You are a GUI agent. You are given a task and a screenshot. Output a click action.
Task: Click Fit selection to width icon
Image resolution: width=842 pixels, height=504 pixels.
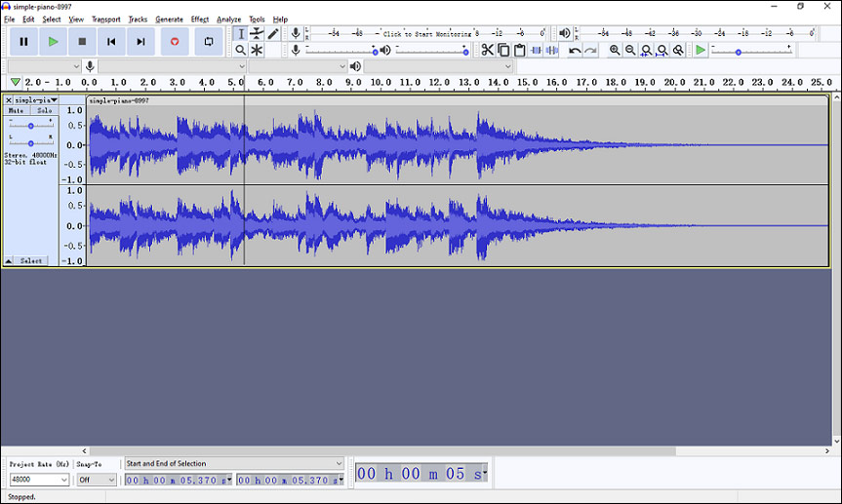(647, 50)
